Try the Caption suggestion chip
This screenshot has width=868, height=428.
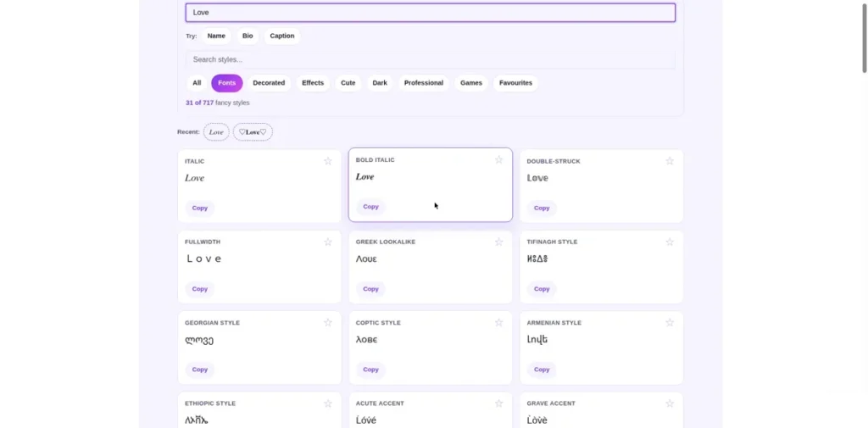pos(282,36)
